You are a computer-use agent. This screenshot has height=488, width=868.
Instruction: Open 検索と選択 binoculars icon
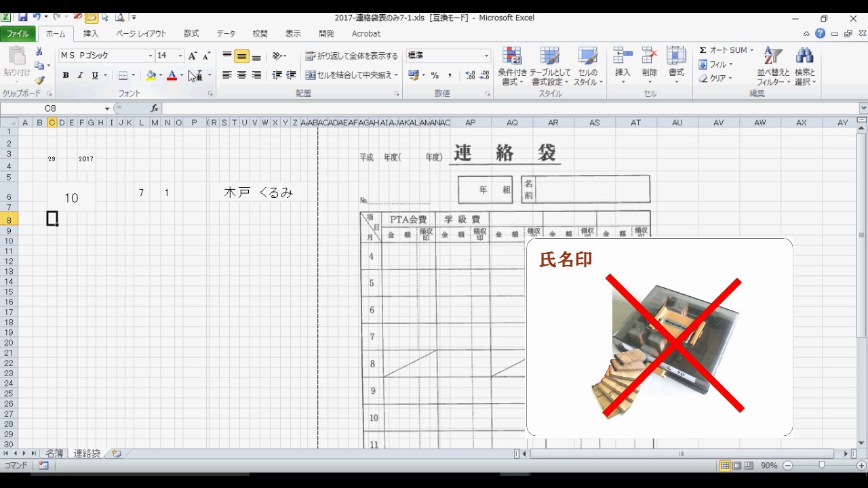tap(805, 66)
